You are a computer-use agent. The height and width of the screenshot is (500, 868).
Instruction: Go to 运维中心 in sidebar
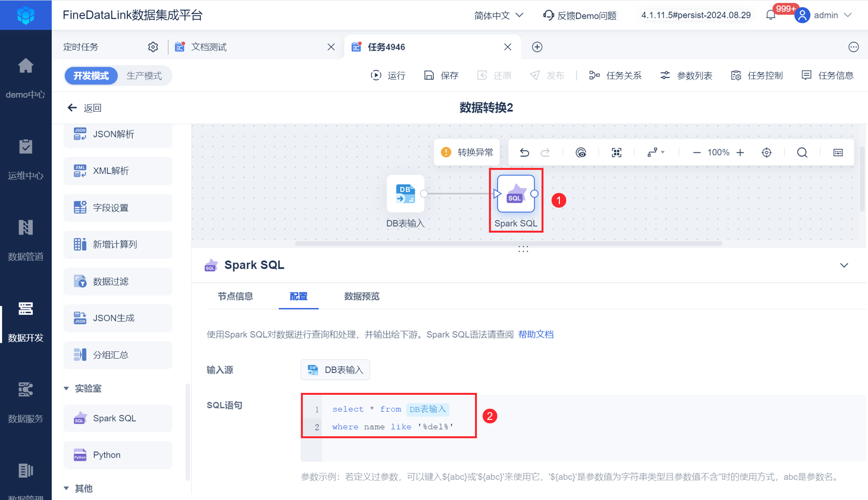tap(26, 159)
